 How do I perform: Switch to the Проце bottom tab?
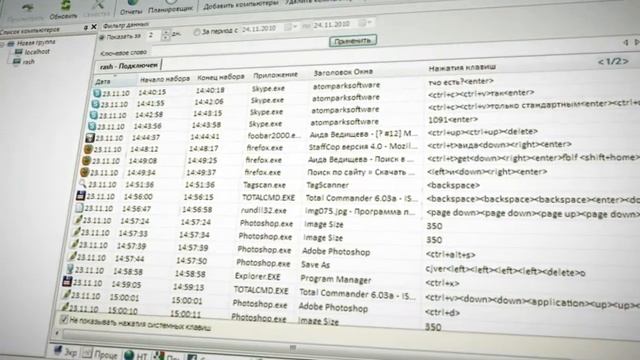click(101, 353)
